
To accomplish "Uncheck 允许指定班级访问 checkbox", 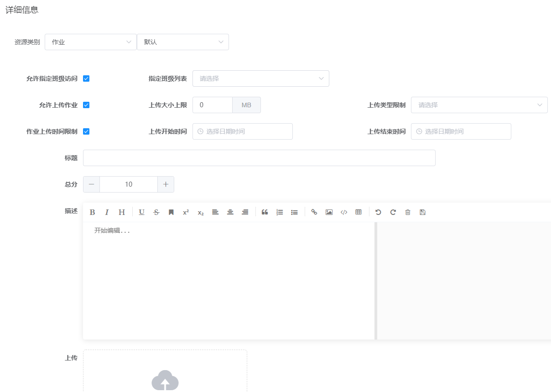I will tap(86, 78).
